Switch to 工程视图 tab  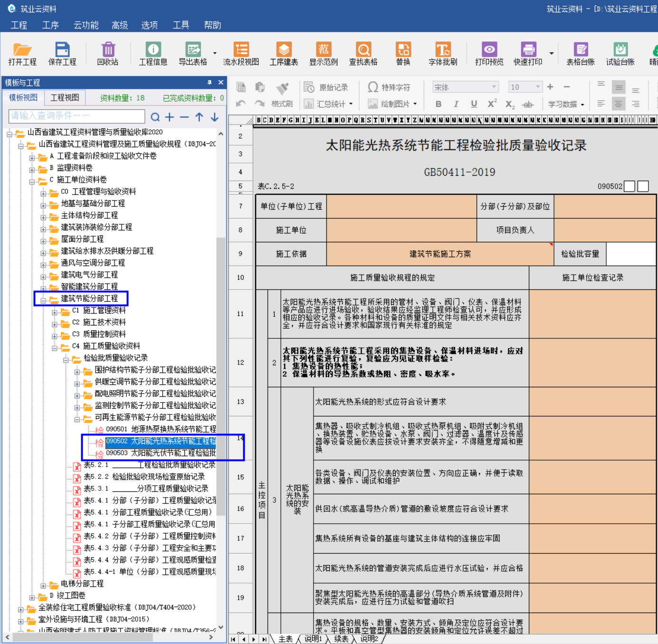coord(65,97)
